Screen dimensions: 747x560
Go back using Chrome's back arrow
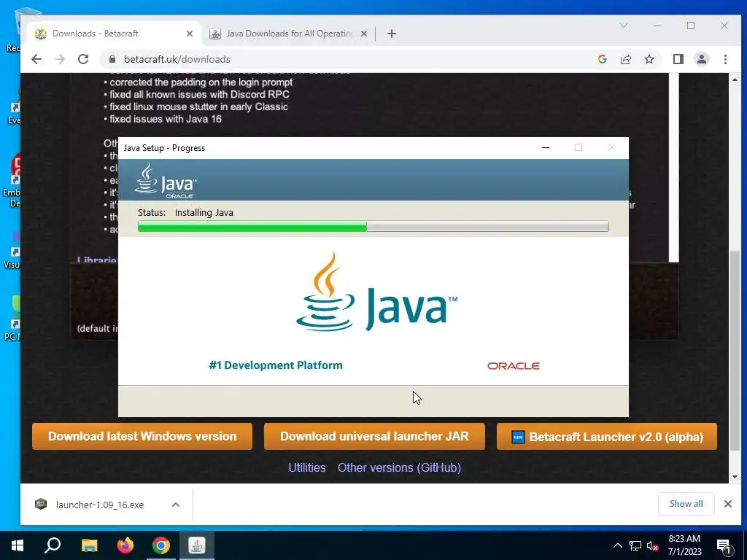[36, 59]
